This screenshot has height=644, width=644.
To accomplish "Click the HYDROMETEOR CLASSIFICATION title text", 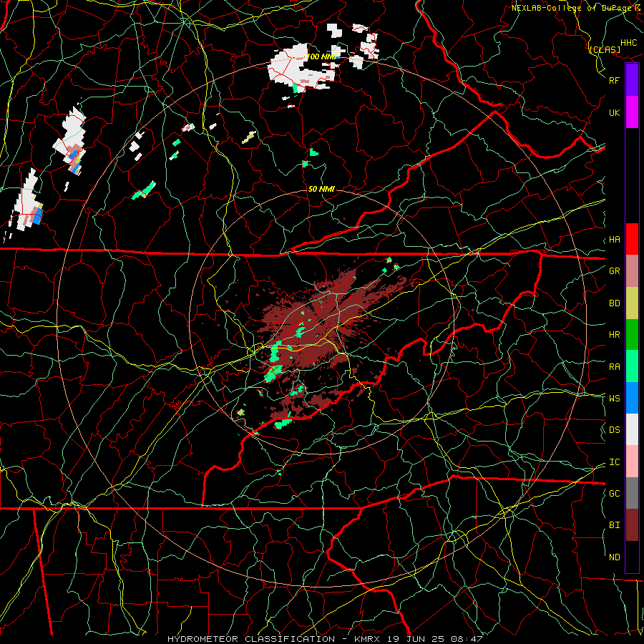I will (x=251, y=639).
